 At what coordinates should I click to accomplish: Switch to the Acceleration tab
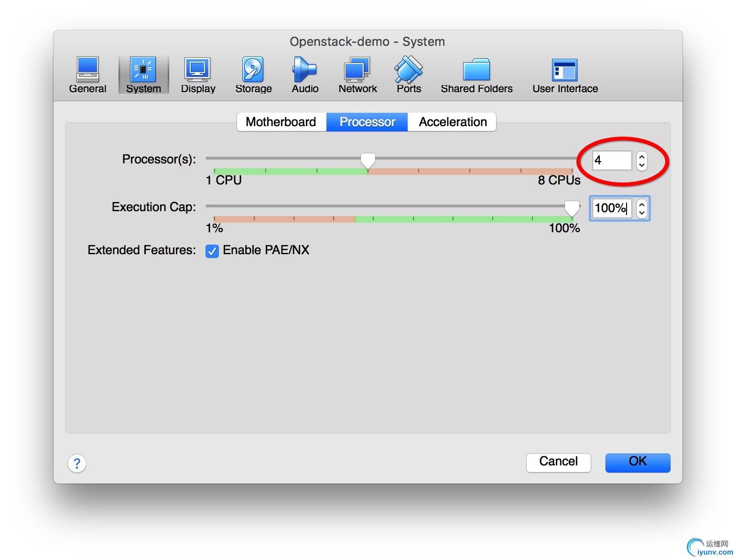[452, 122]
